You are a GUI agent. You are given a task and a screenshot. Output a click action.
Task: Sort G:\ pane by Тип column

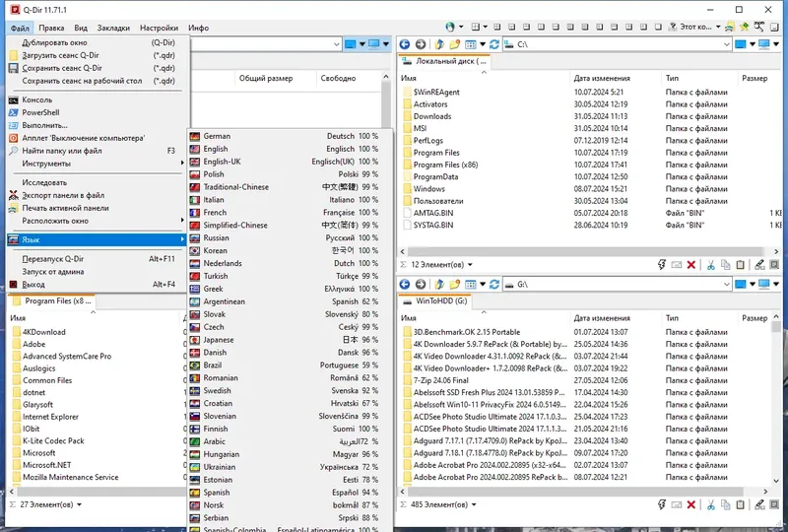tap(699, 318)
